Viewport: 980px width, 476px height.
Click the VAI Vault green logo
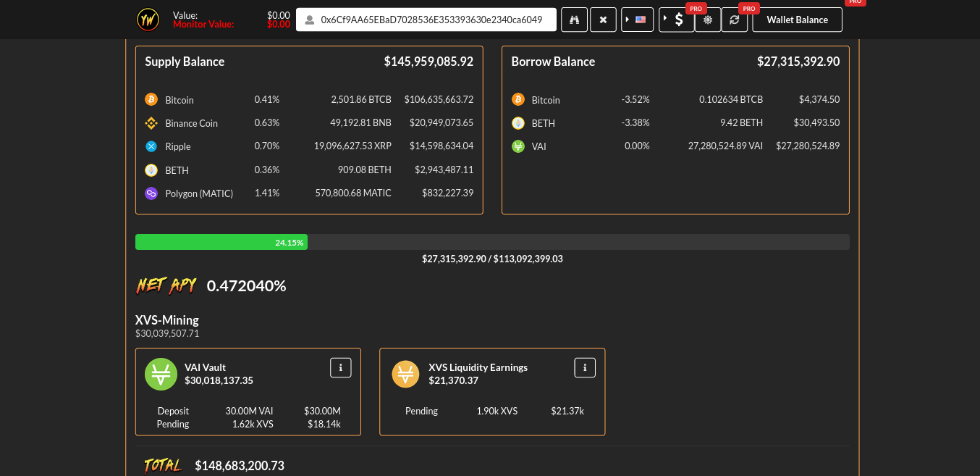tap(161, 374)
